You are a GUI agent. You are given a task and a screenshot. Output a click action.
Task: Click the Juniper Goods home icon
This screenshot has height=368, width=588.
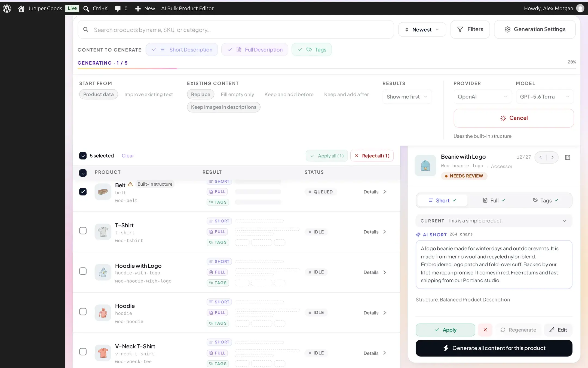tap(21, 9)
